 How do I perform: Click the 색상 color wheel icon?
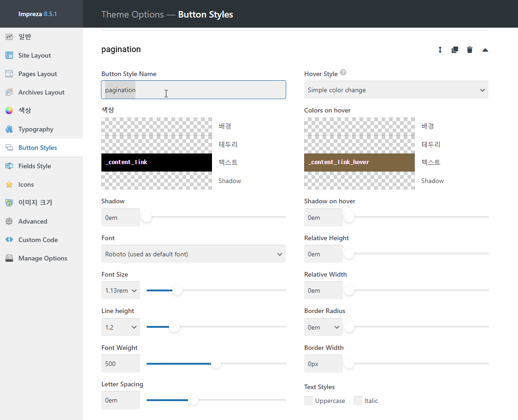(9, 110)
